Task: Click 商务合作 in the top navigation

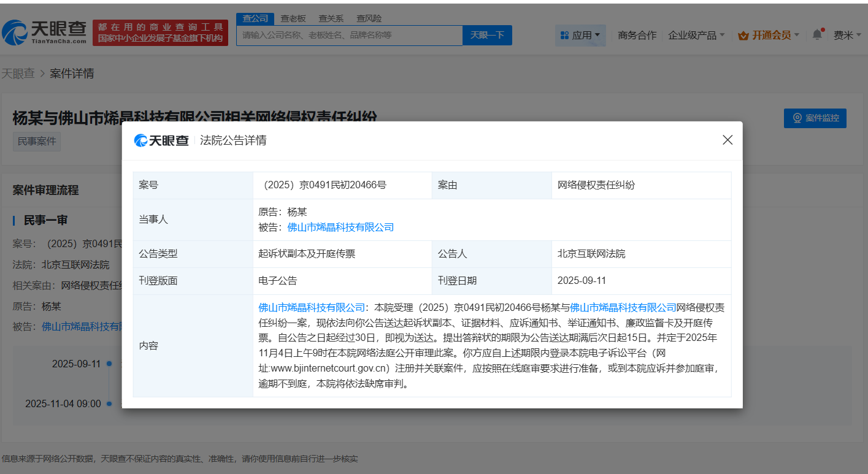Action: pyautogui.click(x=637, y=35)
